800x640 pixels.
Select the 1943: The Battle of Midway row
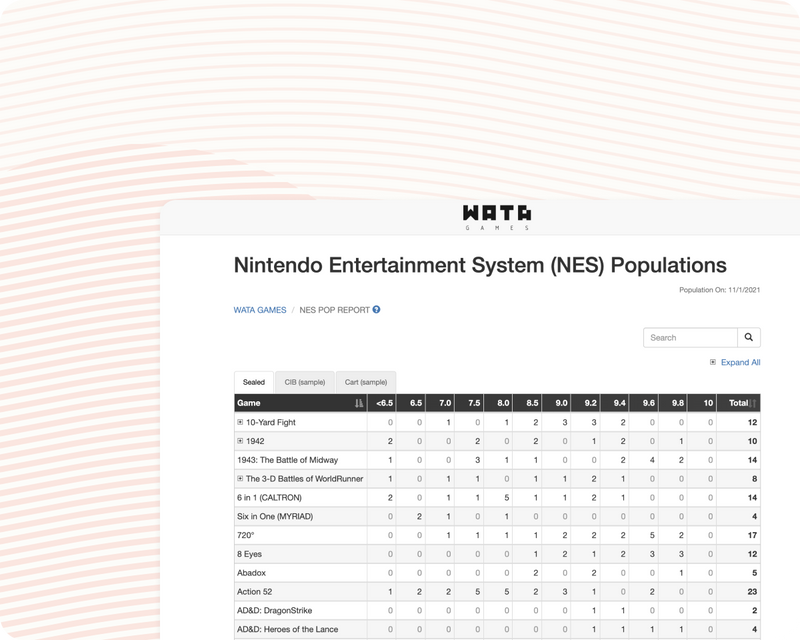click(x=497, y=460)
